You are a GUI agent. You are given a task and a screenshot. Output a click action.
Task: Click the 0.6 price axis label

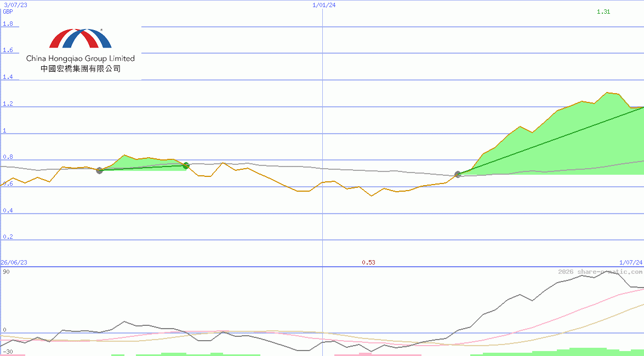[x=8, y=184]
